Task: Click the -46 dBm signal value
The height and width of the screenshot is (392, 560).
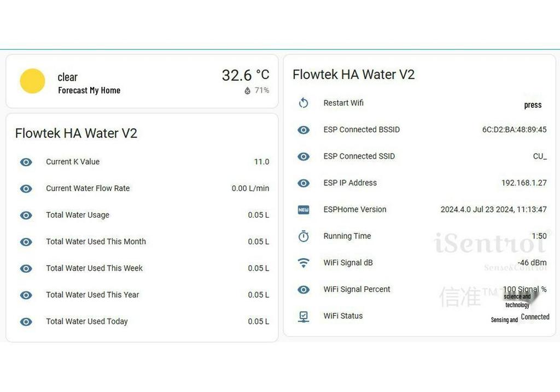Action: click(x=532, y=263)
